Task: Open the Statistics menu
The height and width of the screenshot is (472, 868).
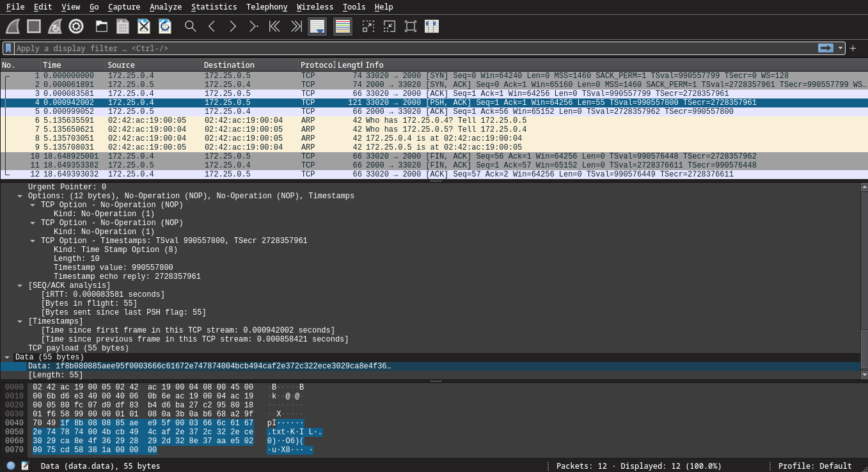Action: pos(214,7)
